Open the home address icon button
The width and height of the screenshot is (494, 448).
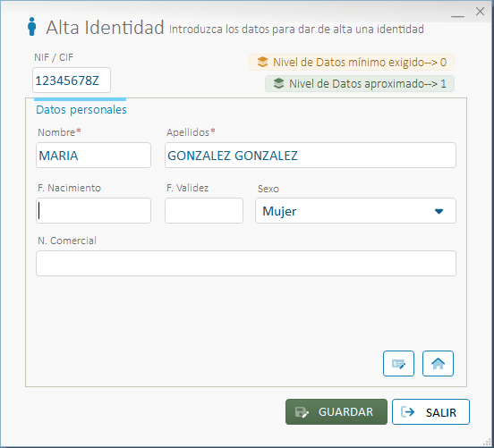coord(438,364)
